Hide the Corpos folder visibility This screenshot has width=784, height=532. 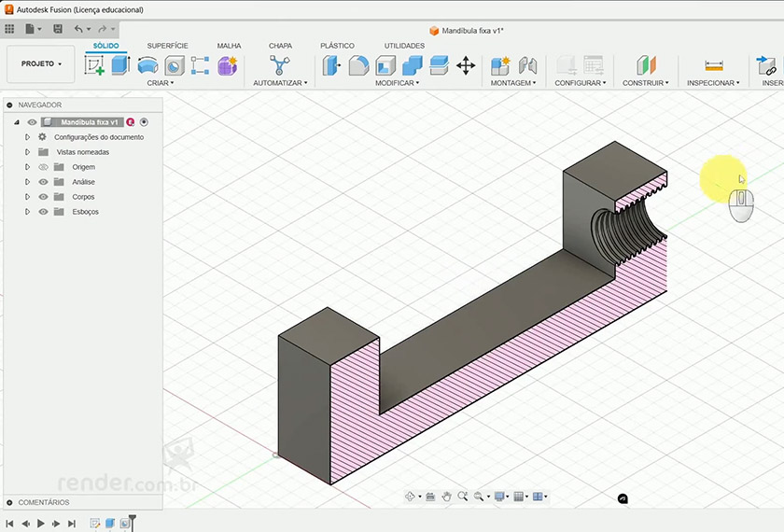(x=43, y=197)
